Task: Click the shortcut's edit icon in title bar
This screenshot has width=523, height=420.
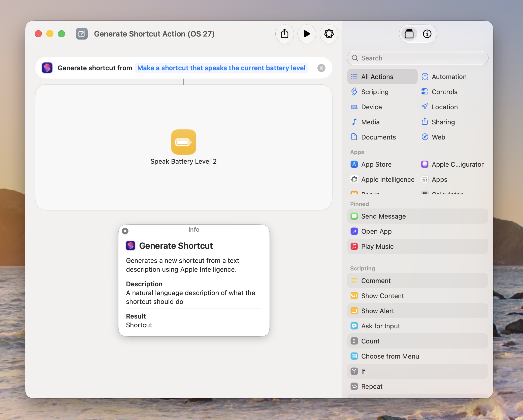Action: click(82, 34)
